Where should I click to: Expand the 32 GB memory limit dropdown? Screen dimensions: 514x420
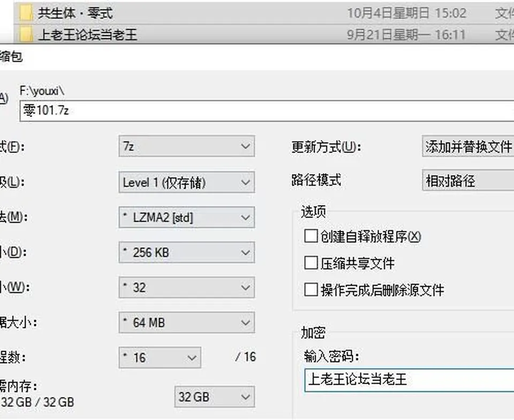pyautogui.click(x=215, y=397)
